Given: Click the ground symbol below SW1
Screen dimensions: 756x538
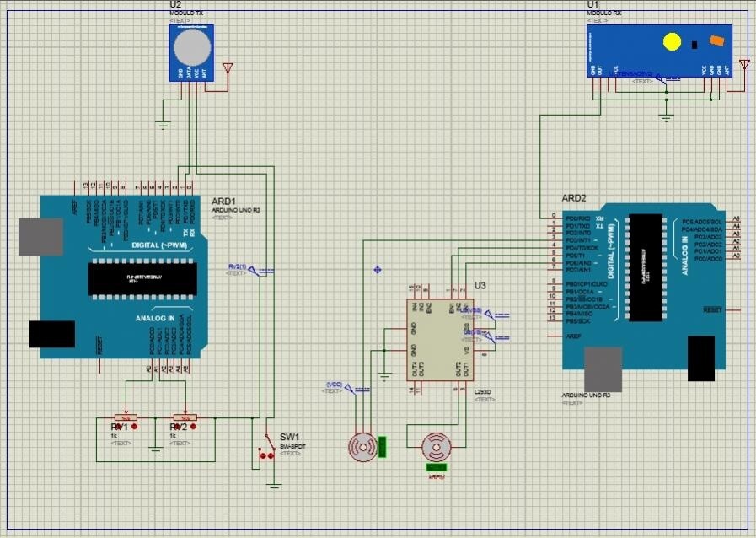Looking at the screenshot, I should (x=274, y=487).
